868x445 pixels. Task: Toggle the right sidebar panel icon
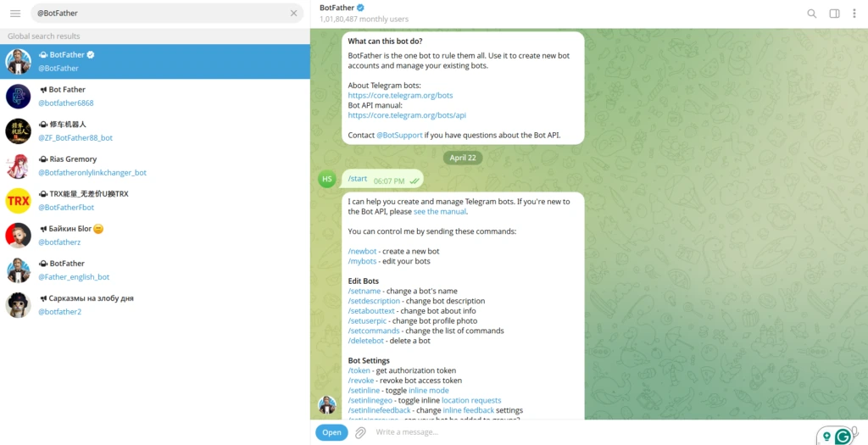pyautogui.click(x=834, y=14)
